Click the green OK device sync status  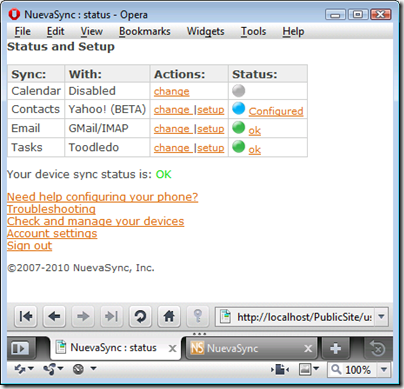(164, 174)
